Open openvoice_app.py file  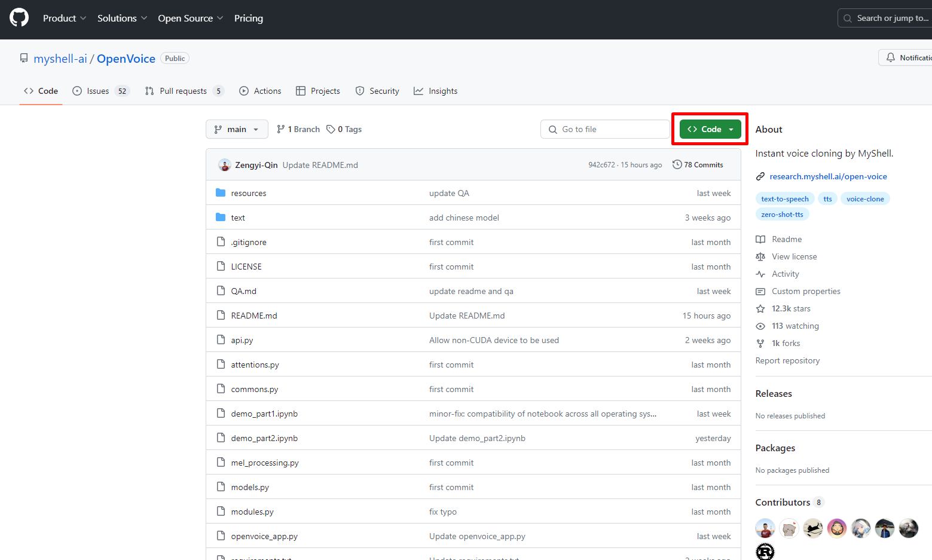(x=264, y=536)
